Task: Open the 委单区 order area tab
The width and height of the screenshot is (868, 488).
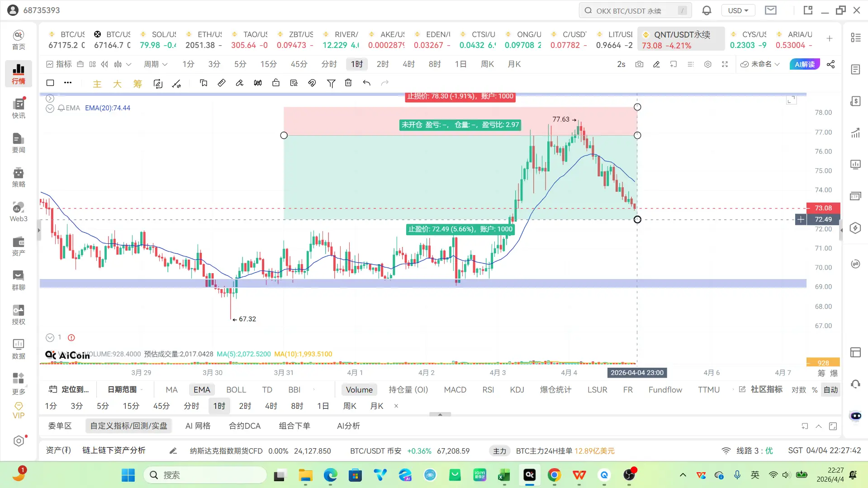Action: click(60, 426)
